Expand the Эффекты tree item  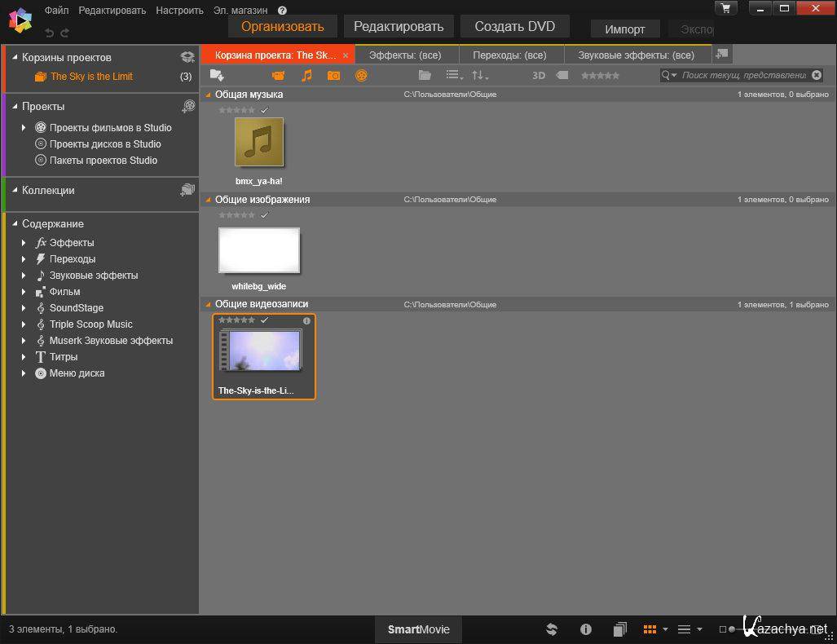24,243
